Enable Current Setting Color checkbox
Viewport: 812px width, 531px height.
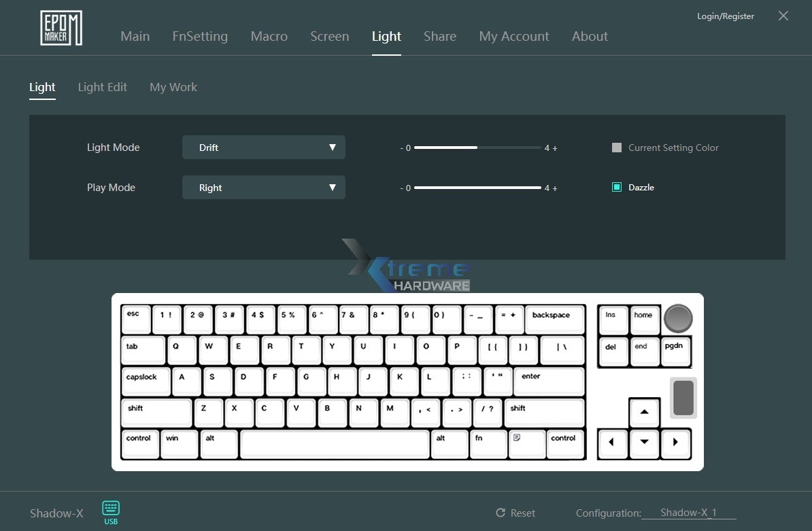(617, 148)
